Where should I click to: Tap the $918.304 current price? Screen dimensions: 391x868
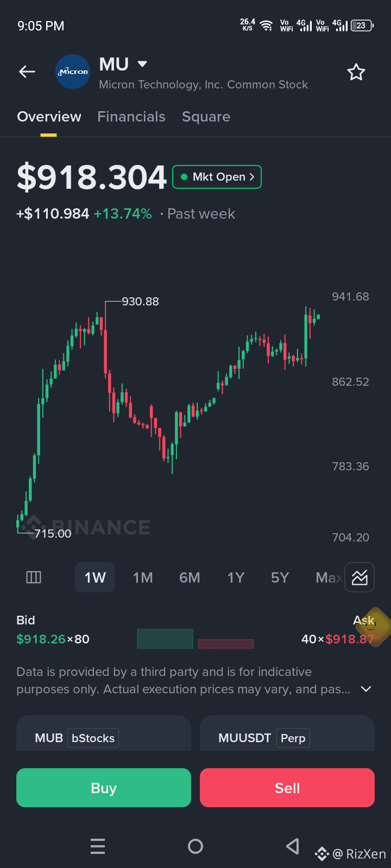click(x=92, y=177)
